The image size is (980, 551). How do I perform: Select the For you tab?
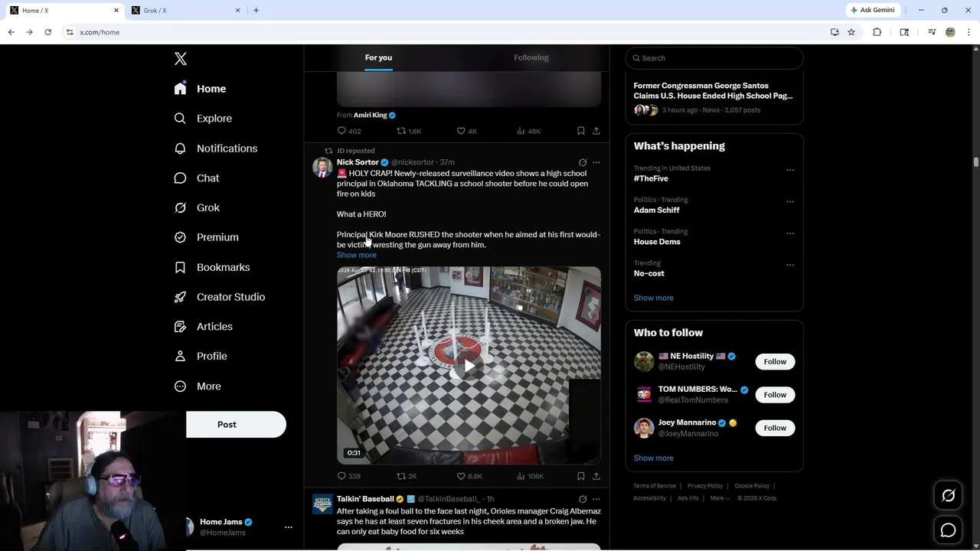pyautogui.click(x=378, y=57)
